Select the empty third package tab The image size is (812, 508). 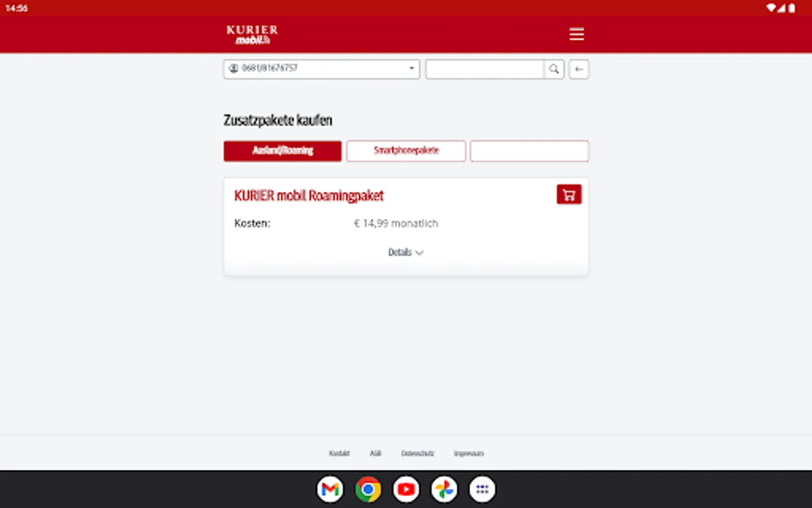(x=529, y=151)
